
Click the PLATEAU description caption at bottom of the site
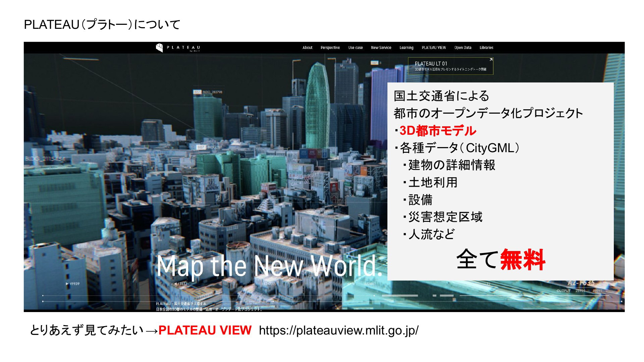coord(209,306)
